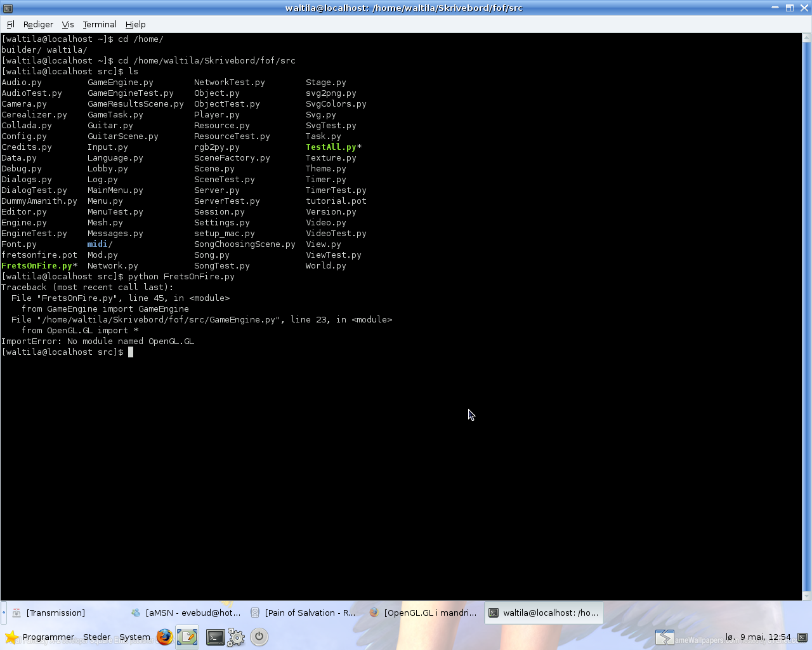The image size is (812, 650).
Task: Click the python FretsOnFire.py command text
Action: [x=181, y=277]
